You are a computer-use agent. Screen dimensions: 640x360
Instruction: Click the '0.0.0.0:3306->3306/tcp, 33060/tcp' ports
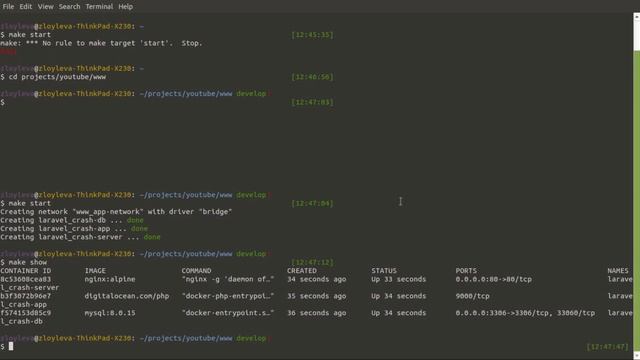(525, 313)
